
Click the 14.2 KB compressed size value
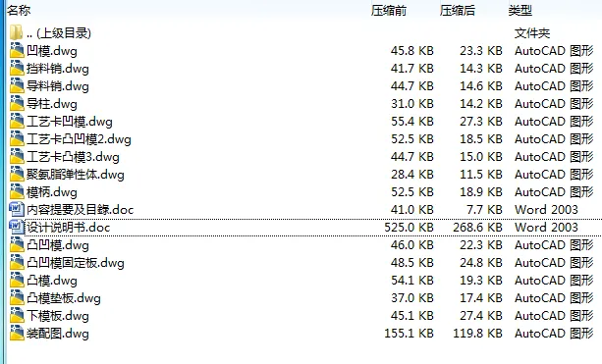[x=481, y=104]
